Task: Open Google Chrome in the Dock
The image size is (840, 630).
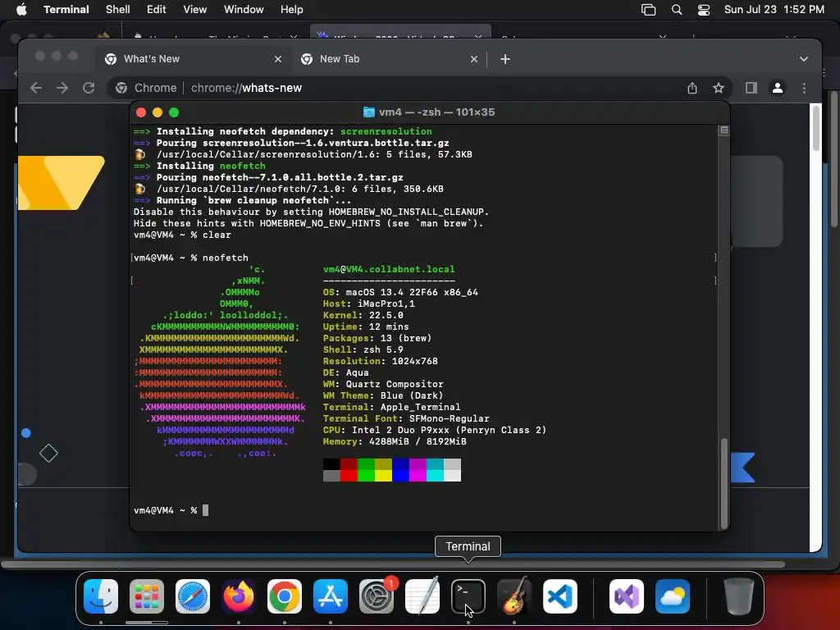Action: coord(285,596)
